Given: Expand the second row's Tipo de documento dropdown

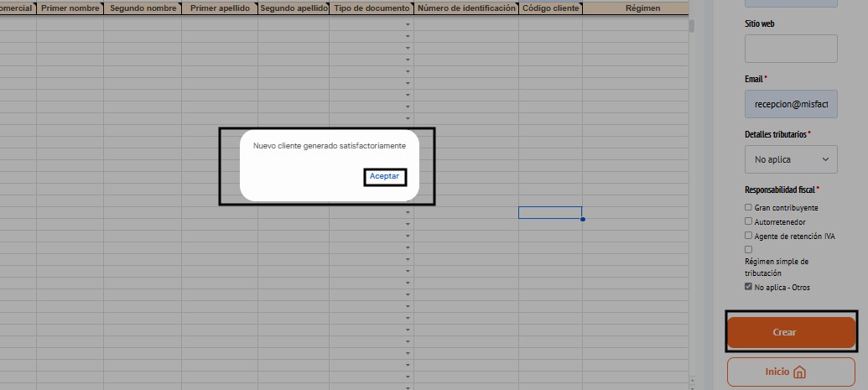Looking at the screenshot, I should (x=408, y=36).
